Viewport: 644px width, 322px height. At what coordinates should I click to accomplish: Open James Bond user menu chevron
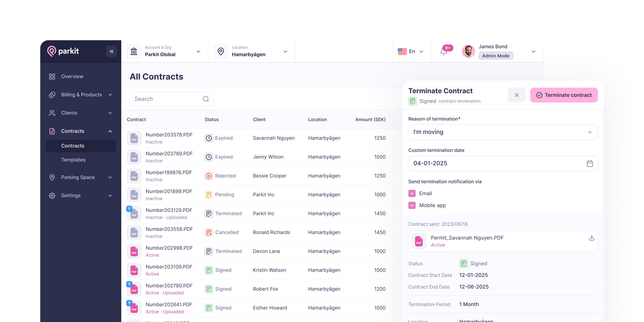pos(534,52)
